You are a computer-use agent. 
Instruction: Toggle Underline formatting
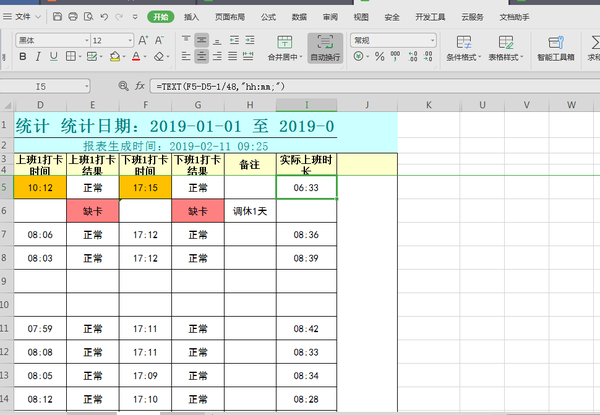[x=54, y=57]
